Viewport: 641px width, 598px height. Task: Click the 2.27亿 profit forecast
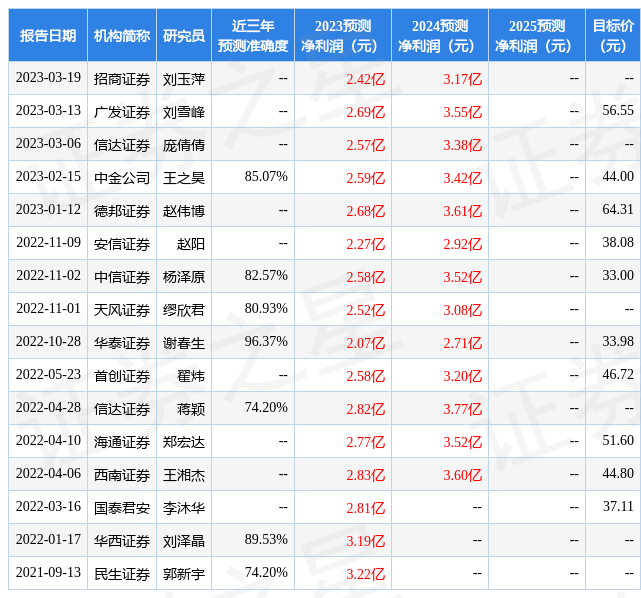tap(365, 244)
